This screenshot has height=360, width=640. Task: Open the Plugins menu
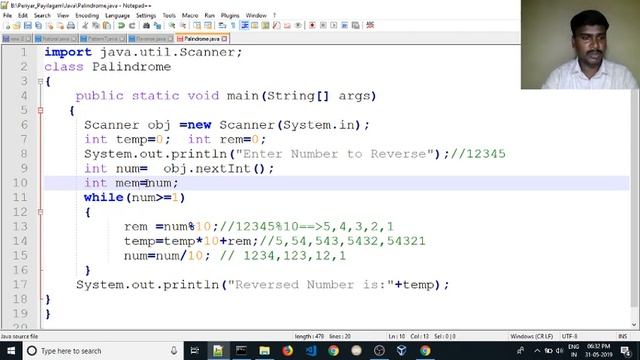(x=230, y=15)
